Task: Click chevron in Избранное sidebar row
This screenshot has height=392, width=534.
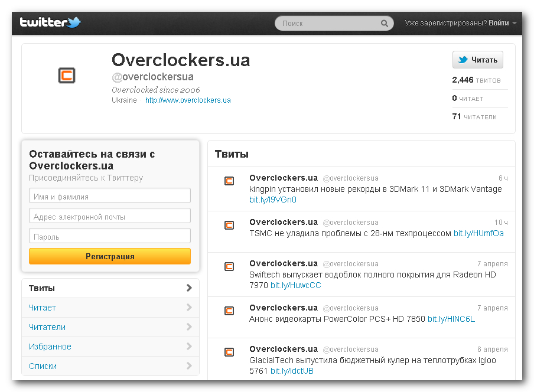Action: (190, 346)
